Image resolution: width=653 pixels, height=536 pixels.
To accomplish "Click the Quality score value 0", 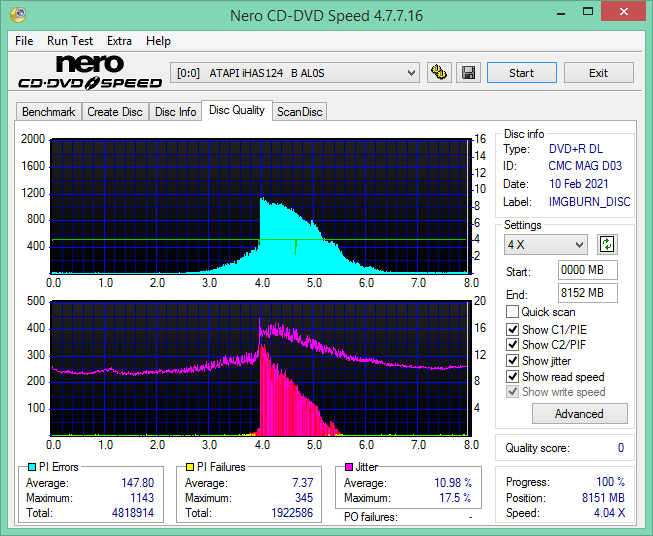I will [x=621, y=448].
